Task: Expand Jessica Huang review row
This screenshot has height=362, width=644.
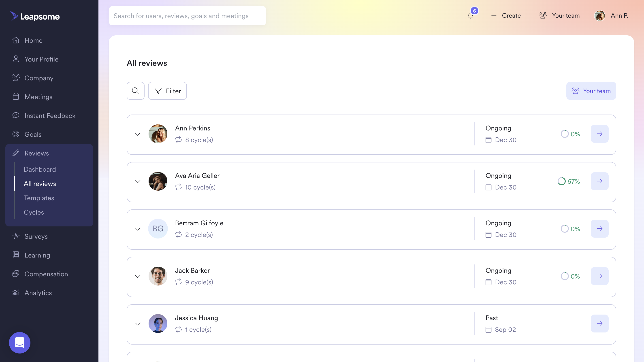Action: point(137,324)
